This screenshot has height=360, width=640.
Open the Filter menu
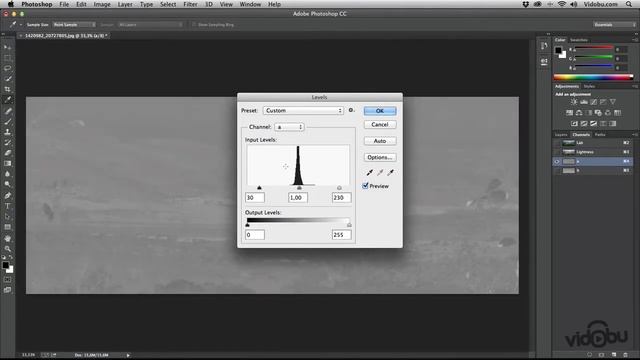click(190, 4)
